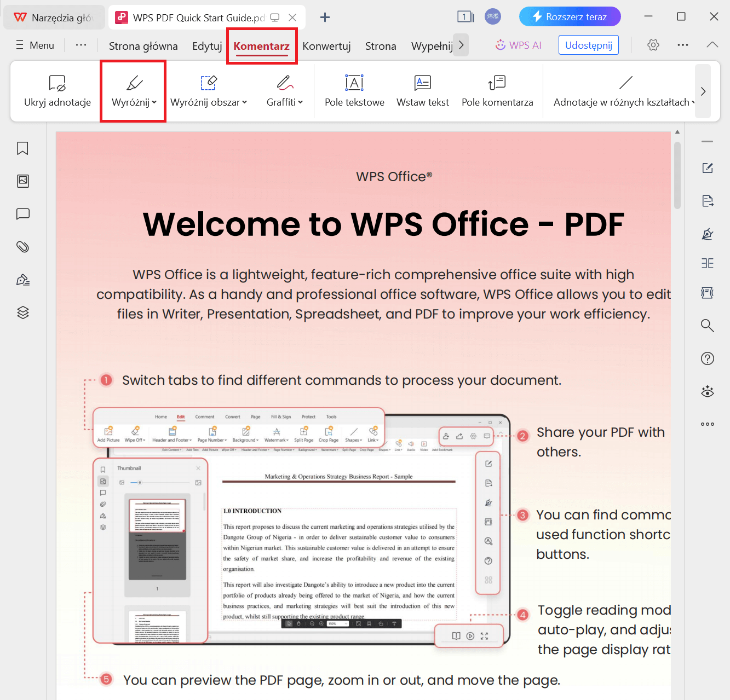Switch to the Edytuj tab

207,46
